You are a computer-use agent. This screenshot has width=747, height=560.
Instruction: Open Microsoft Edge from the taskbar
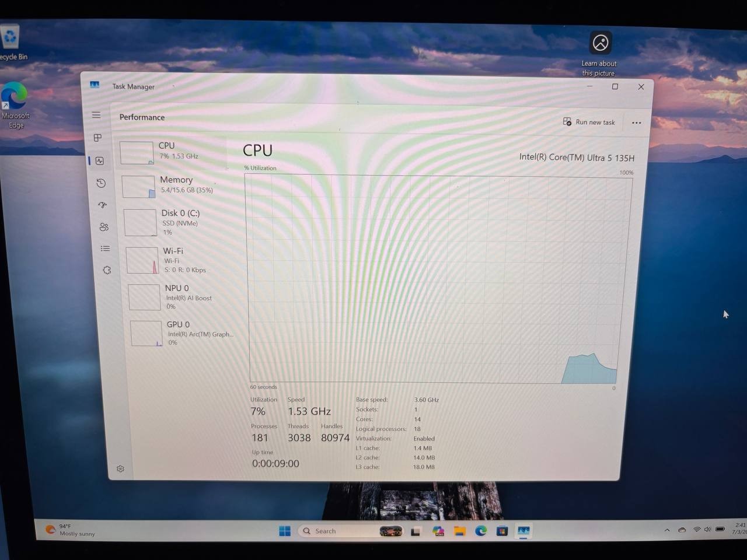pyautogui.click(x=481, y=531)
